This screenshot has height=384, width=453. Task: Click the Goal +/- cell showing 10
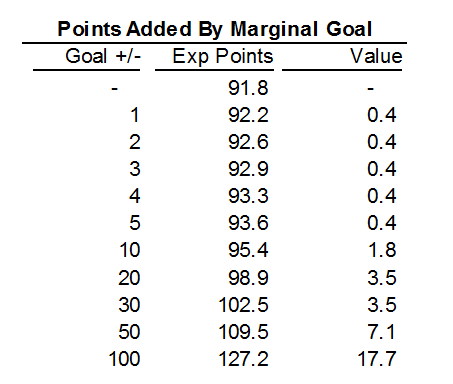130,250
